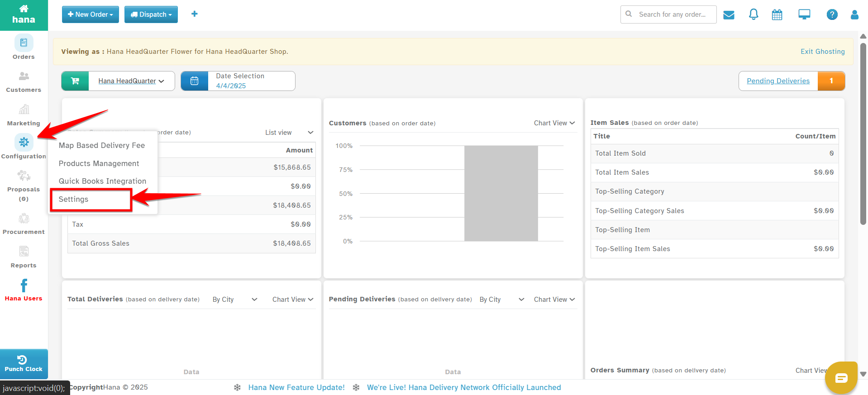Open the Dispatch dropdown

151,14
